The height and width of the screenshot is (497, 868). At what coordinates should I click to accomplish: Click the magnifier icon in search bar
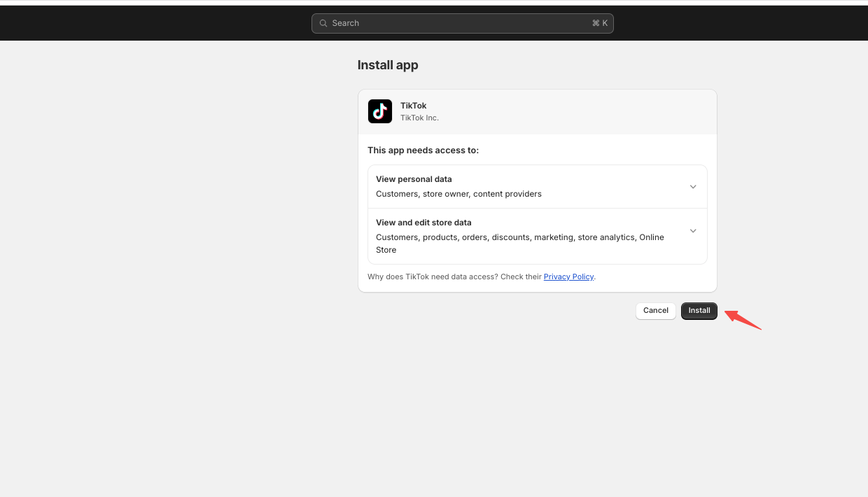point(323,23)
